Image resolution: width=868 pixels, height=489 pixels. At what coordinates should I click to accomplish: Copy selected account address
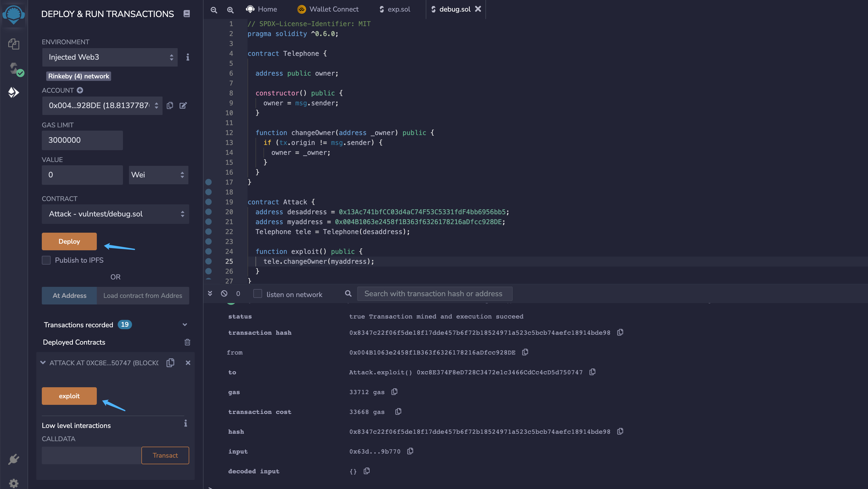pos(170,106)
